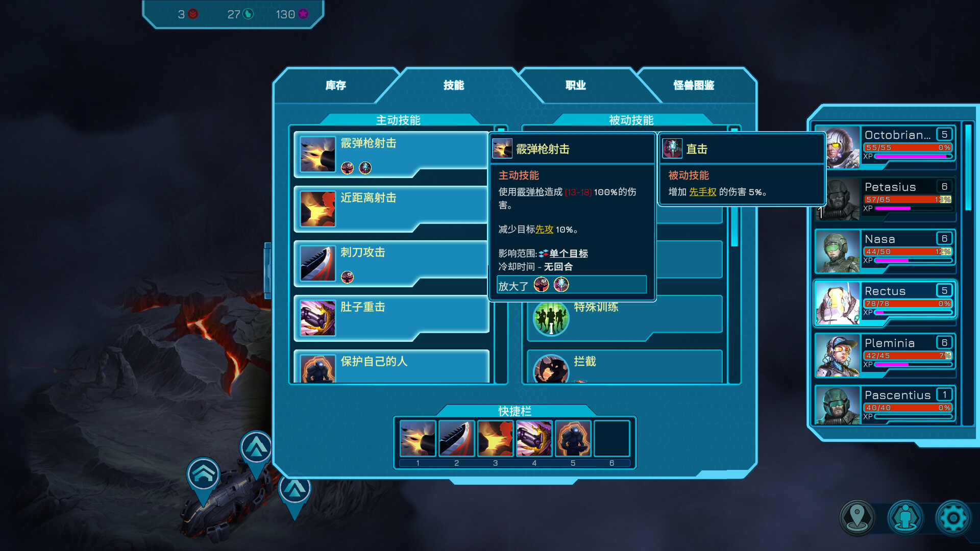This screenshot has height=551, width=980.
Task: Click the 拦截 passive skill icon
Action: (x=551, y=369)
